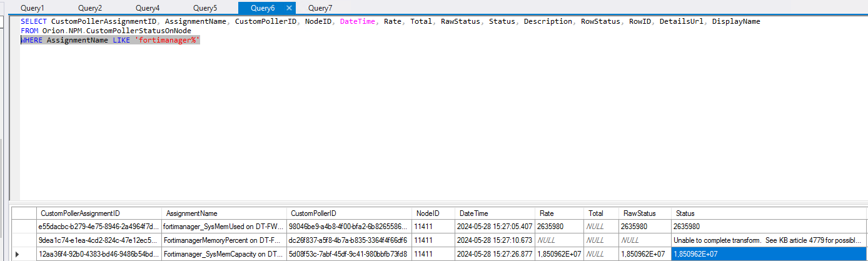Select Total NULL cell in SysMemUsed row
The image size is (868, 261).
pos(601,227)
